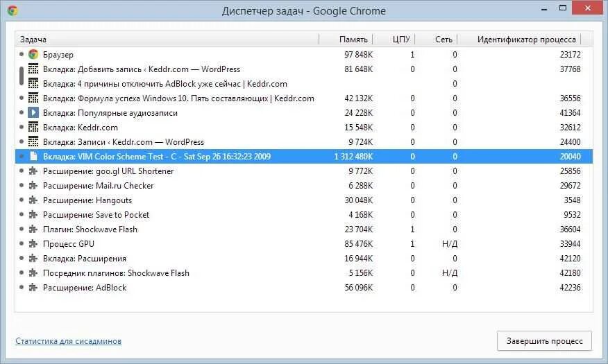Click Завершить процесс button
This screenshot has height=364, width=608.
(x=544, y=341)
